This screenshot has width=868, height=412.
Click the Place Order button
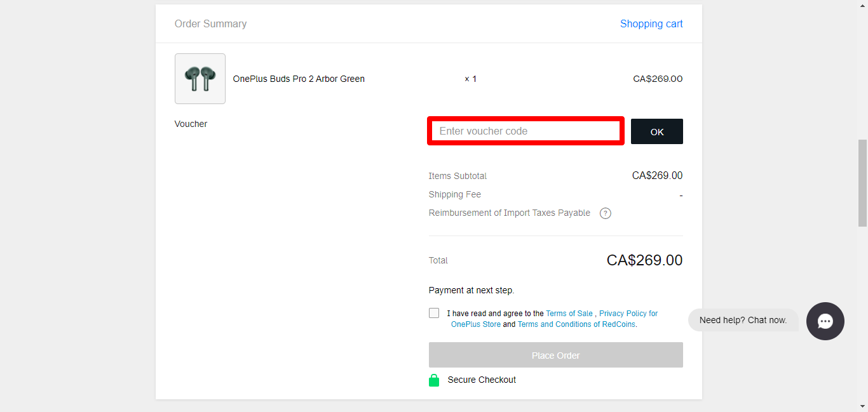click(555, 355)
